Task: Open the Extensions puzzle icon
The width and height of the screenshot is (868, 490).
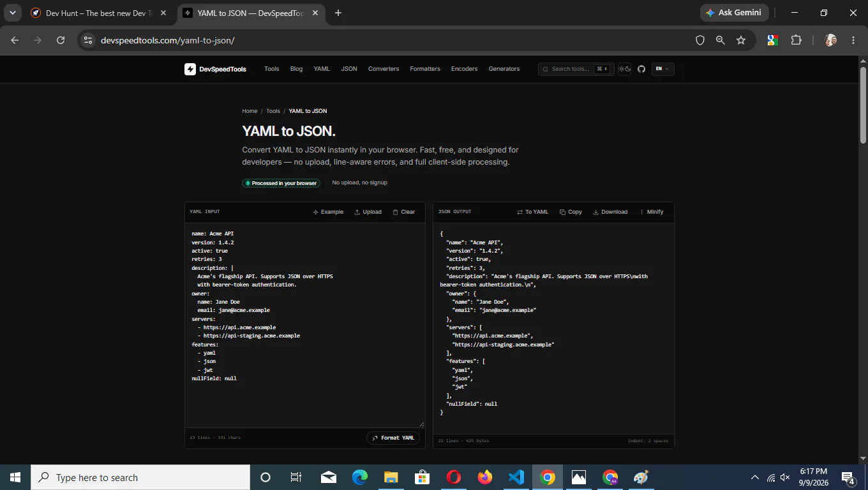Action: tap(796, 40)
